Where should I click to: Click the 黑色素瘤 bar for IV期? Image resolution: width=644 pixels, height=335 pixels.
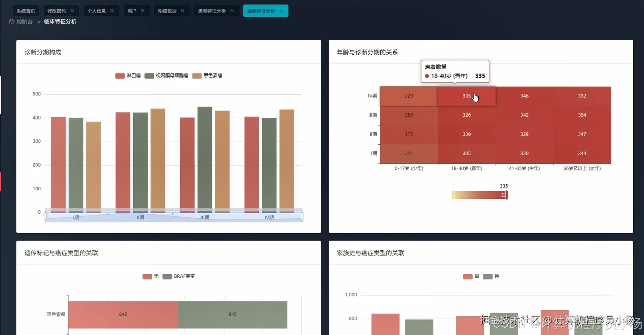click(287, 161)
